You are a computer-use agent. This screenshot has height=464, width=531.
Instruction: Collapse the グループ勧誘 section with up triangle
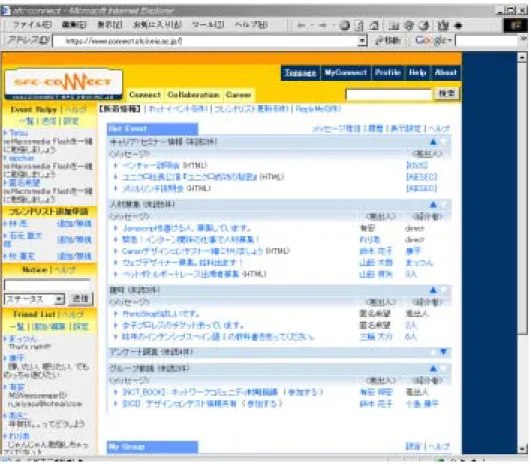[433, 368]
